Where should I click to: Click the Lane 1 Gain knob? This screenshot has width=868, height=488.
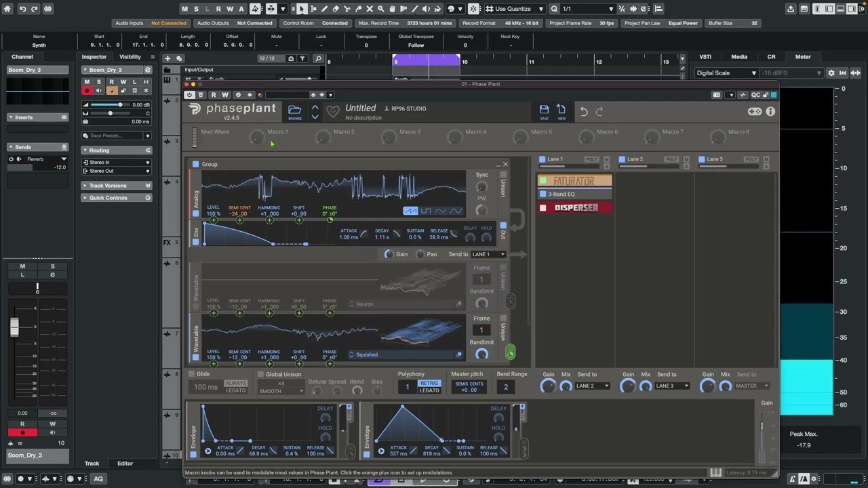coord(548,386)
